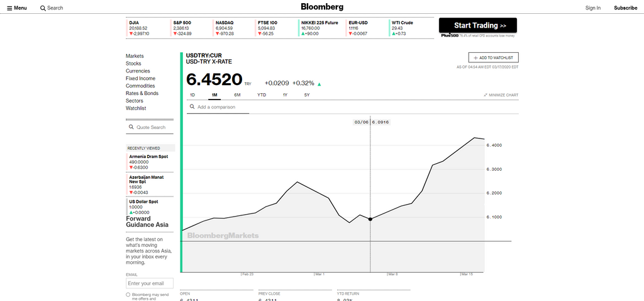Click the USDTRY:CUR ticker label
Image resolution: width=644 pixels, height=301 pixels.
tap(204, 55)
